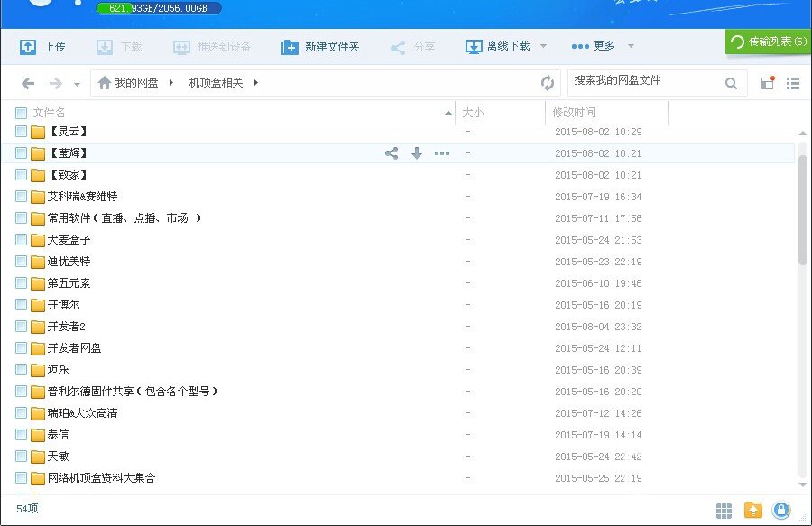Click the 上传 upload button
Image resolution: width=812 pixels, height=526 pixels.
42,47
